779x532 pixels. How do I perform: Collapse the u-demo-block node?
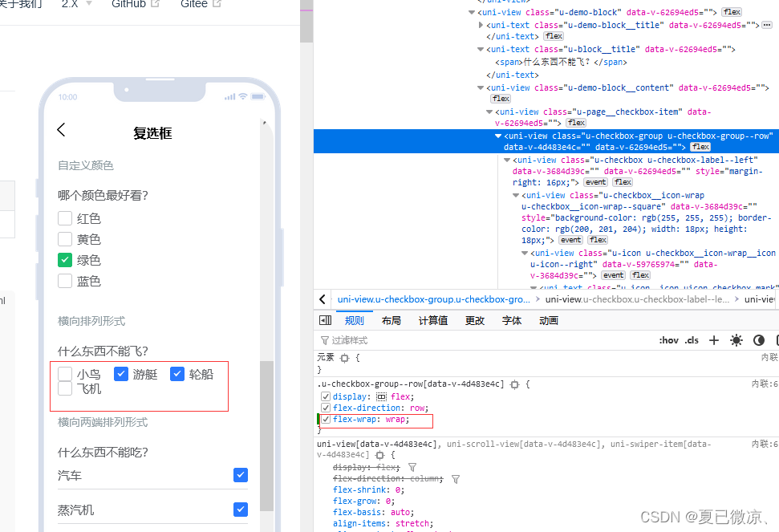[472, 12]
